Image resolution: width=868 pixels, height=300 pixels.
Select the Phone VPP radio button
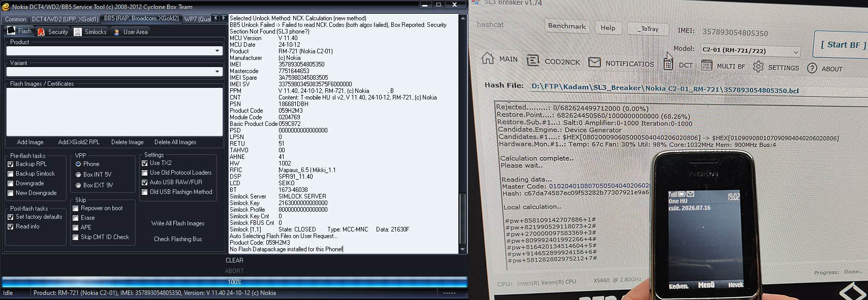click(78, 164)
